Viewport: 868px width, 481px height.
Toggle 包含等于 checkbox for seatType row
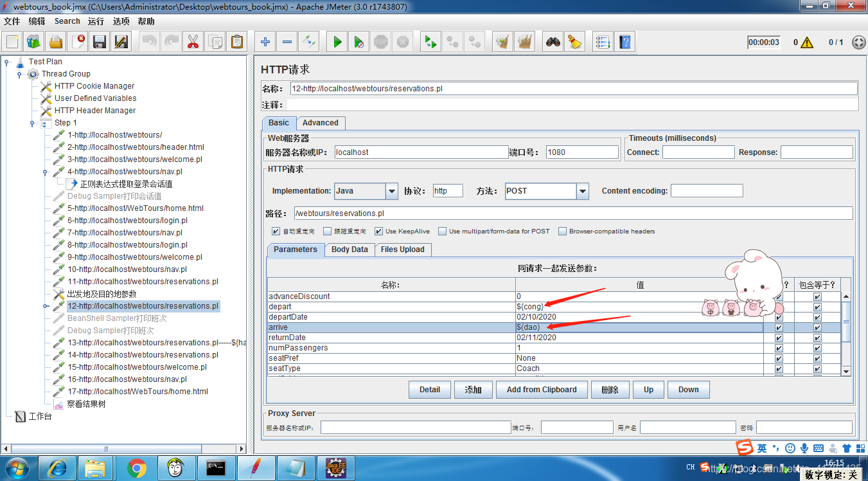(x=817, y=369)
